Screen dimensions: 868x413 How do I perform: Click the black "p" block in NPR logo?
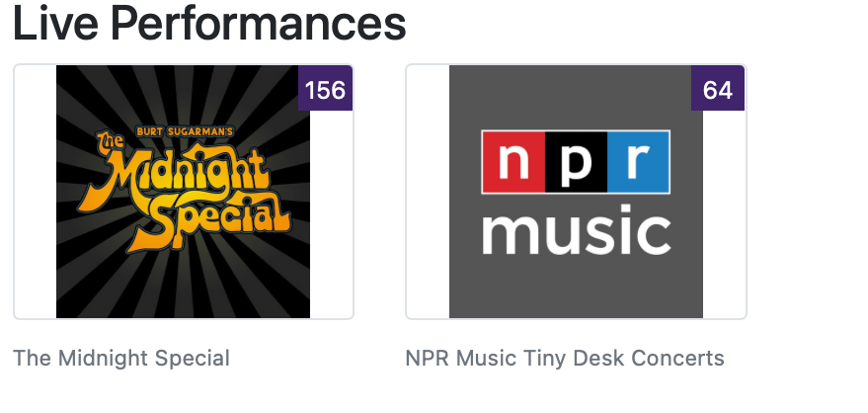tap(576, 161)
